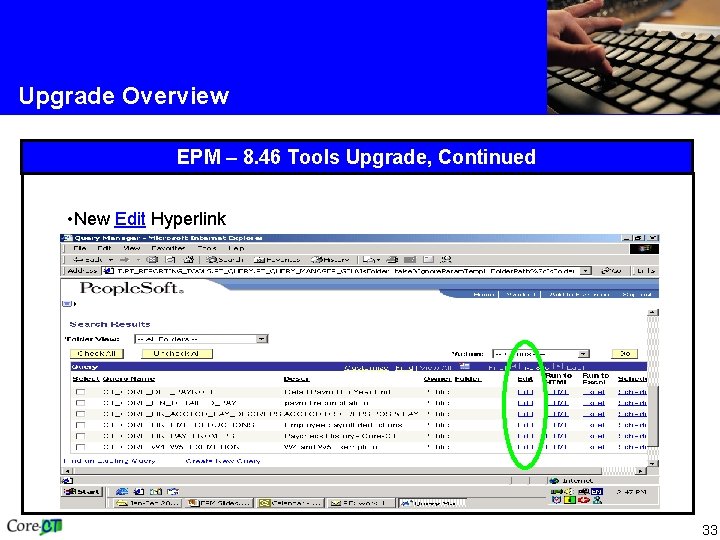This screenshot has width=720, height=540.
Task: Click the Edit link in the first query row
Action: (525, 392)
